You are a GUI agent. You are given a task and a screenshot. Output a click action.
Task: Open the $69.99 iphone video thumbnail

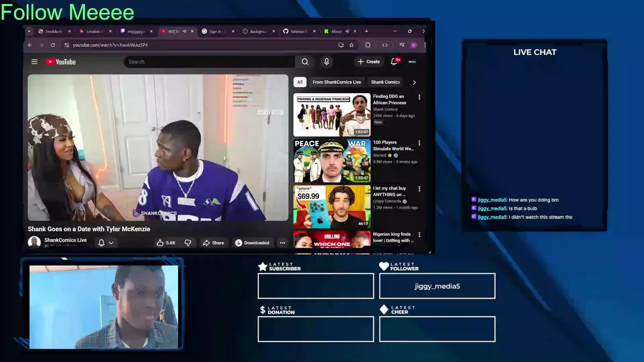point(332,207)
